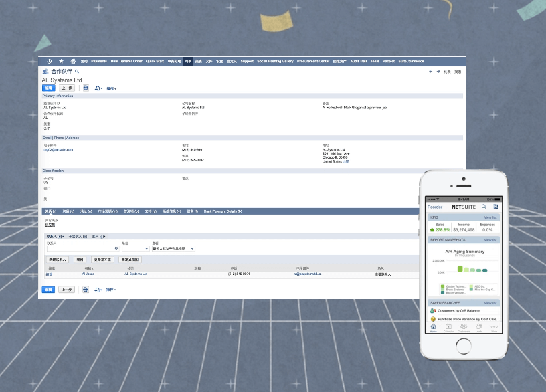Click the print icon under the AL Systems Ltd title
This screenshot has width=546, height=392.
tap(86, 88)
